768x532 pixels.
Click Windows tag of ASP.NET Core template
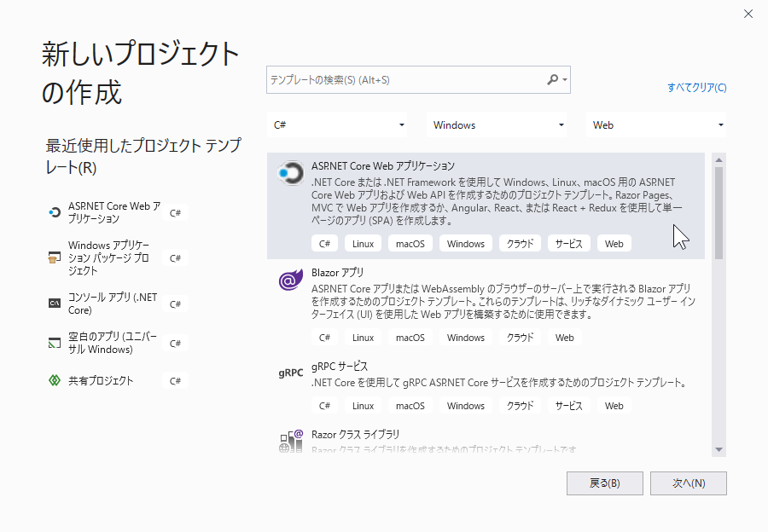(466, 244)
